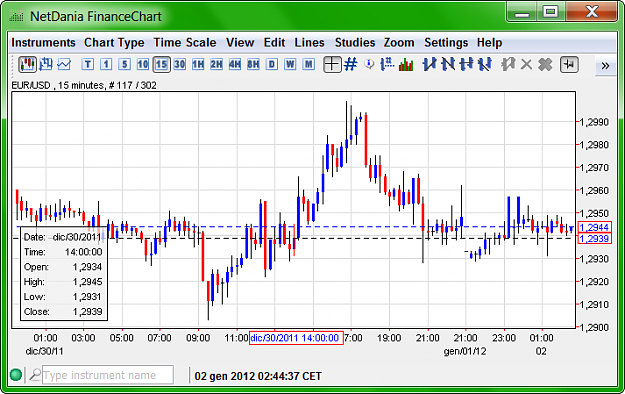
Task: Open the Chart Type menu
Action: [114, 42]
